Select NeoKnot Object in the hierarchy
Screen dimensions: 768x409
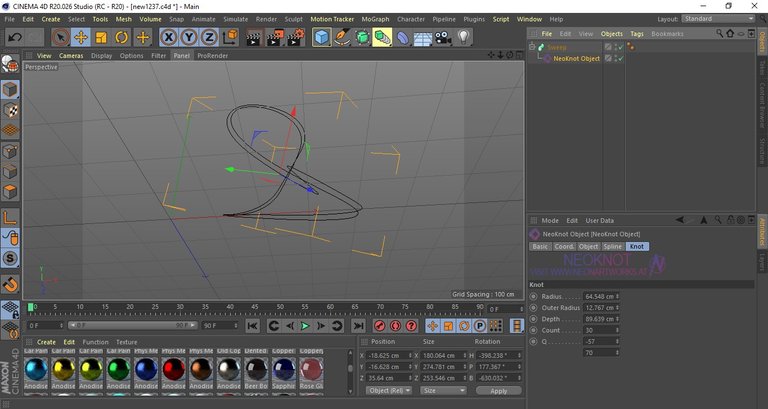pos(576,58)
